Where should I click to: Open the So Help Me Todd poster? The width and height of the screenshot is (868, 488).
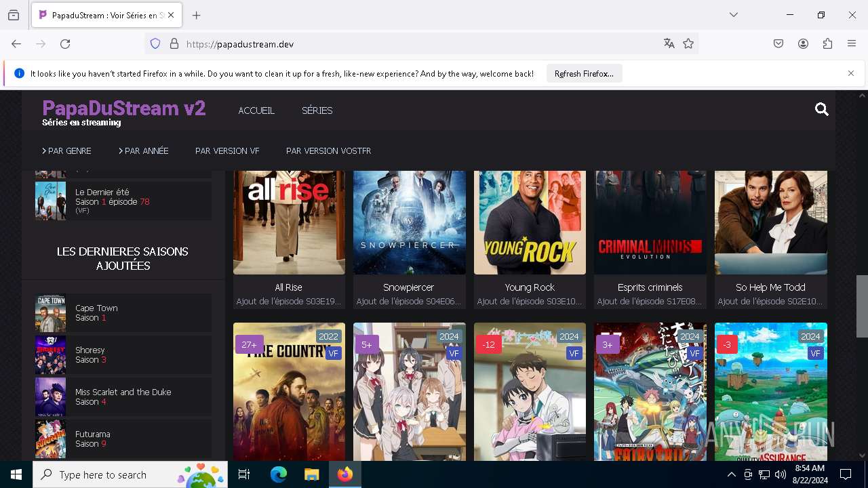771,222
